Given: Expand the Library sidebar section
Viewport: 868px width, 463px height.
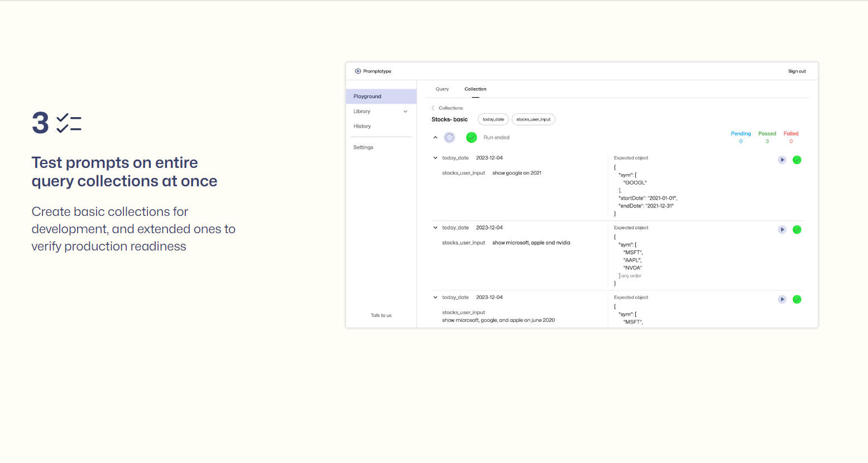Looking at the screenshot, I should click(405, 112).
